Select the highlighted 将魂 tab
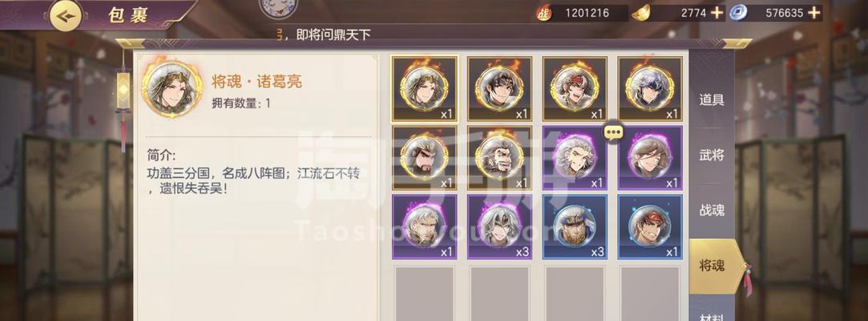The height and width of the screenshot is (321, 868). click(714, 266)
